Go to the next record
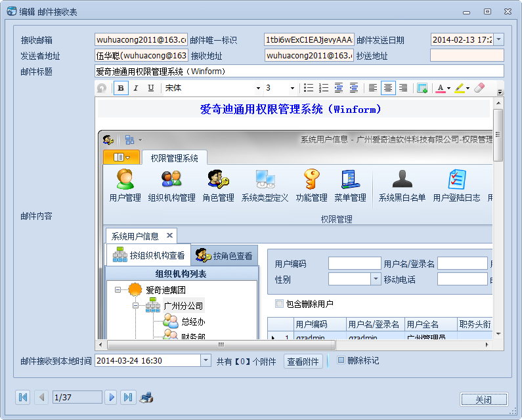This screenshot has width=522, height=420. pyautogui.click(x=112, y=397)
